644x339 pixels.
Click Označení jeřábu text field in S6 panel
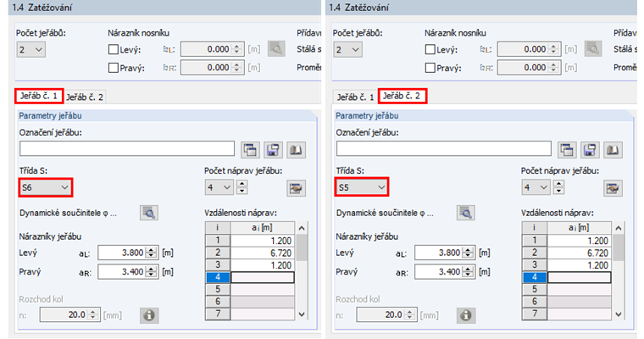tap(127, 149)
